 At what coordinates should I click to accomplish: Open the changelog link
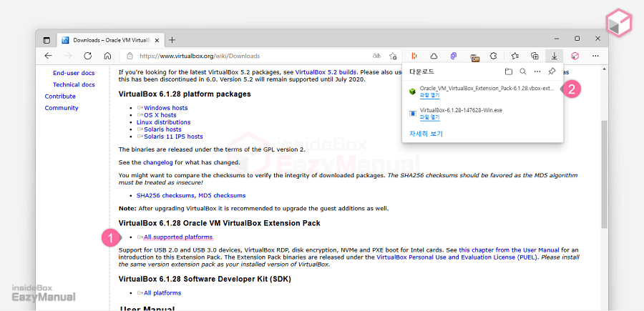pyautogui.click(x=157, y=162)
